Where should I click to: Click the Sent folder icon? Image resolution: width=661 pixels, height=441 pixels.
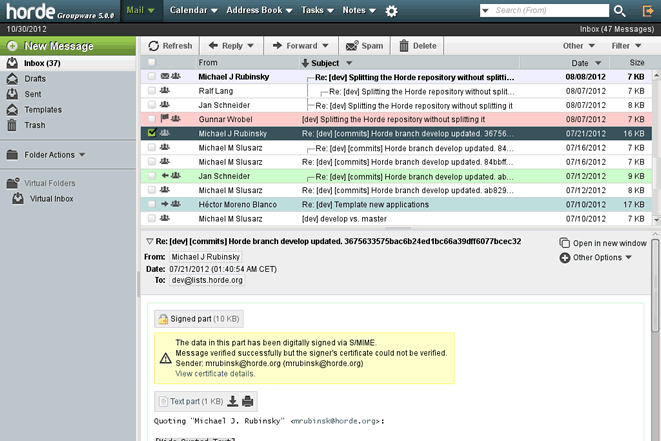pos(12,94)
